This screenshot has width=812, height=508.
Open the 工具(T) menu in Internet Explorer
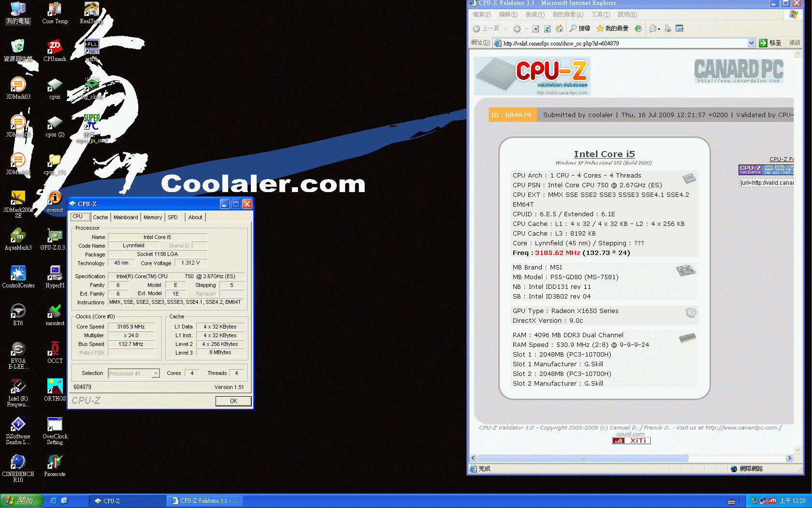tap(600, 15)
